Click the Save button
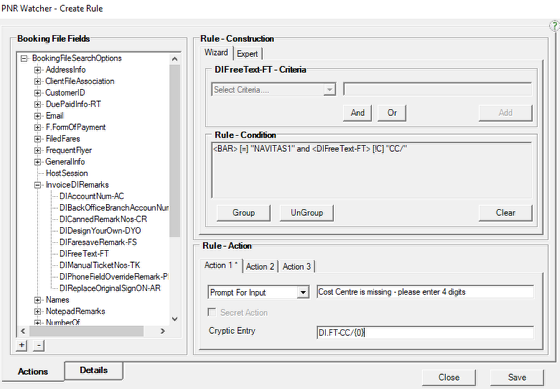Viewport: 560px width, 389px height. pos(517,377)
